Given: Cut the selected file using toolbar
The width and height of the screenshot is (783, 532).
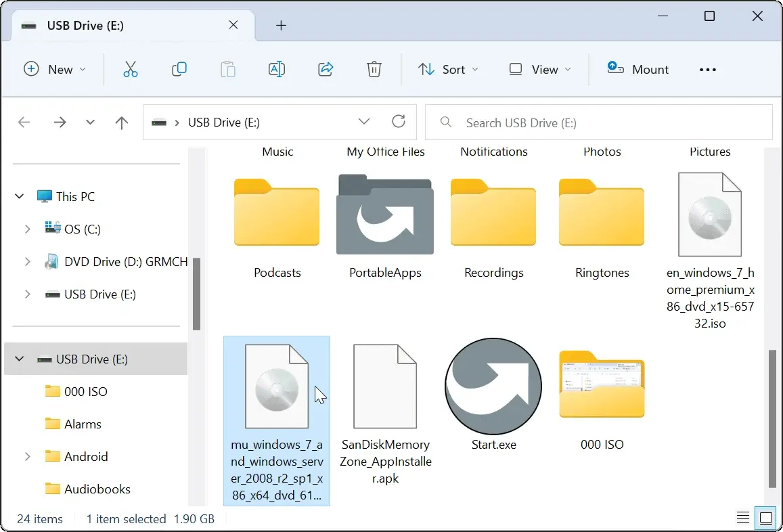Looking at the screenshot, I should click(131, 69).
